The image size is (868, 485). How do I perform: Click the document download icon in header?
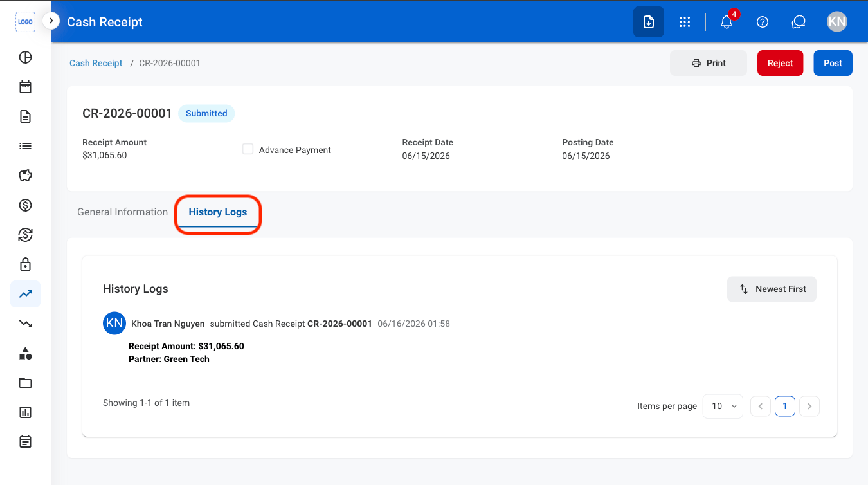point(649,22)
